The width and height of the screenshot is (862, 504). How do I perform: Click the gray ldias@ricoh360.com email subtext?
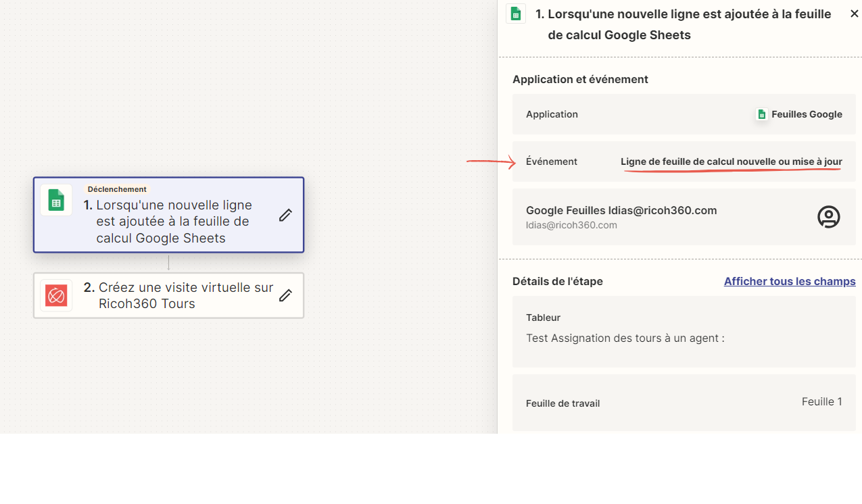click(571, 225)
